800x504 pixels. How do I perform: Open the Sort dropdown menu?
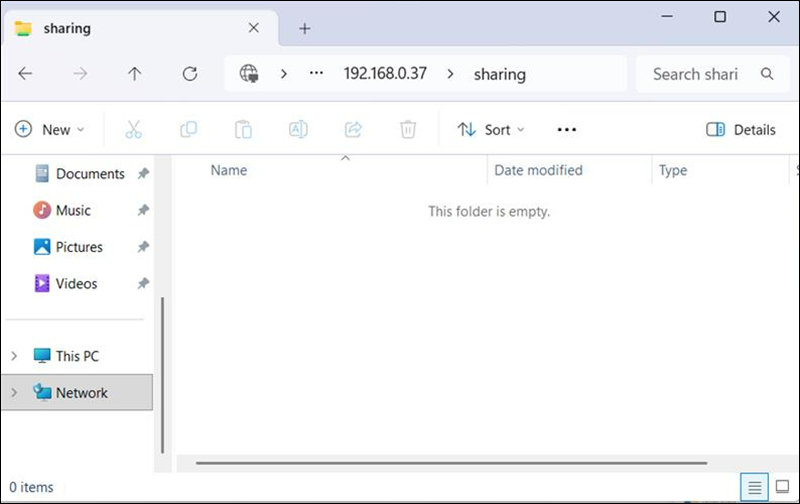click(491, 130)
